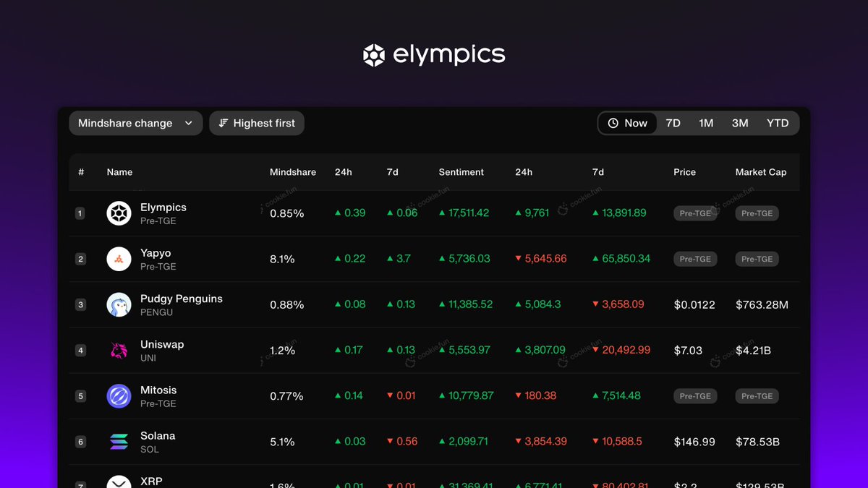Image resolution: width=868 pixels, height=488 pixels.
Task: Switch to the 1M time range
Action: tap(706, 123)
